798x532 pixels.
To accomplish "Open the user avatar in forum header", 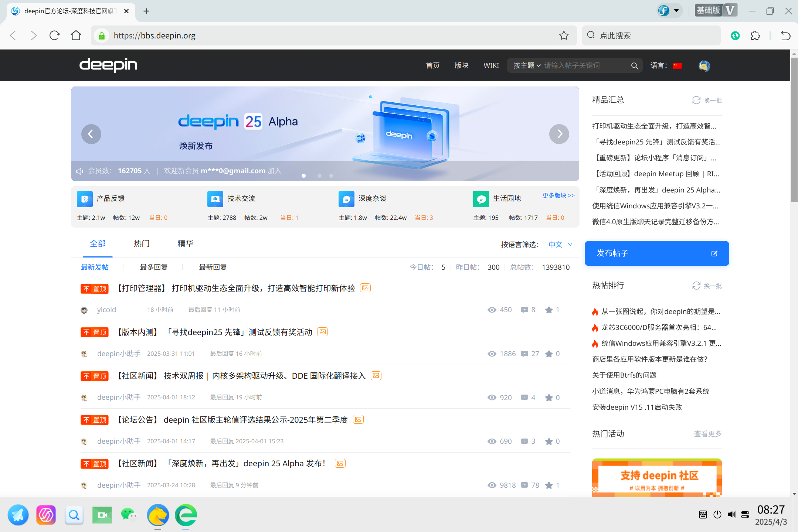I will [x=704, y=66].
